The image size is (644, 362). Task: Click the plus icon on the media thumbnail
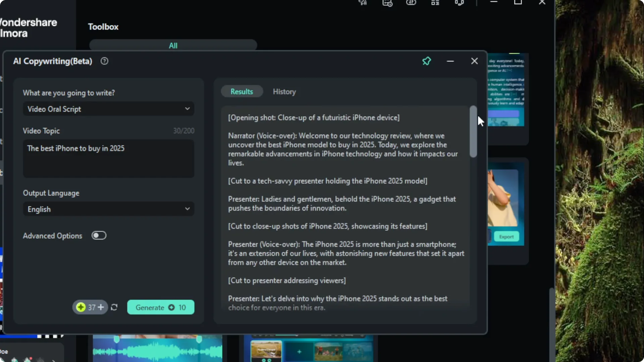[x=300, y=351]
